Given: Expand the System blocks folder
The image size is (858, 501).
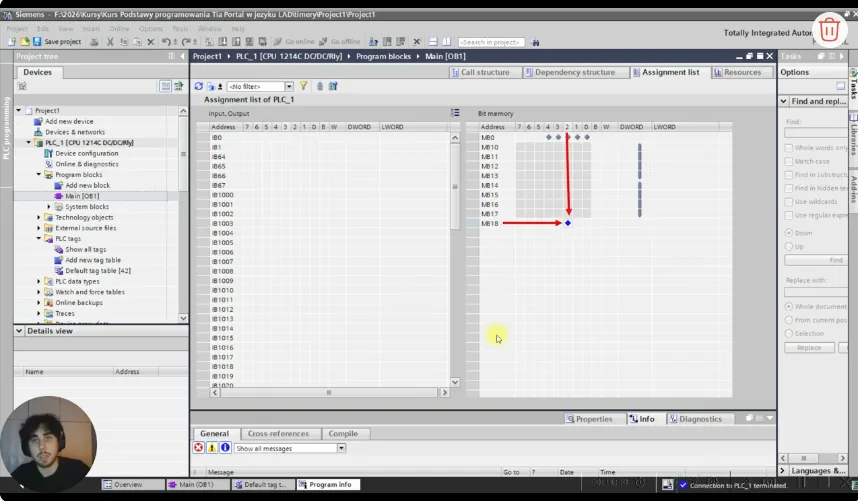Looking at the screenshot, I should [49, 207].
